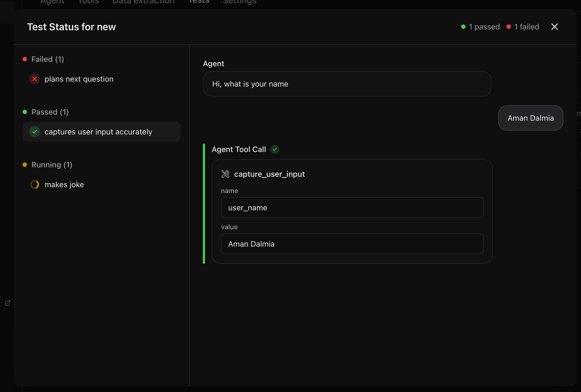Click the Aman Dalmia value field
This screenshot has width=581, height=392.
tap(352, 244)
